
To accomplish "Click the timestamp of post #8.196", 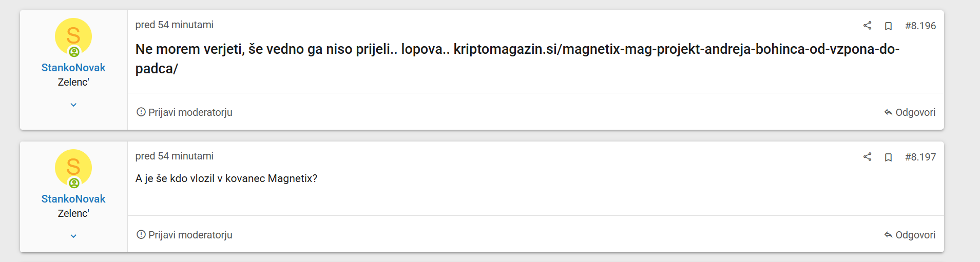I will click(x=174, y=25).
